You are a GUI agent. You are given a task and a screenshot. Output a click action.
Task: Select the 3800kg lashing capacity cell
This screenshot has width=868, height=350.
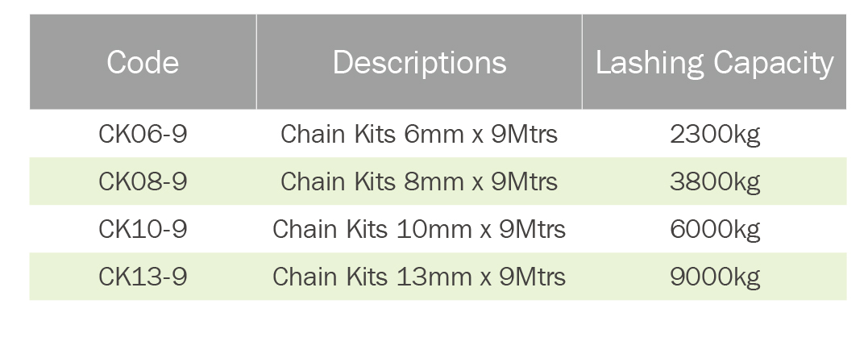point(715,181)
